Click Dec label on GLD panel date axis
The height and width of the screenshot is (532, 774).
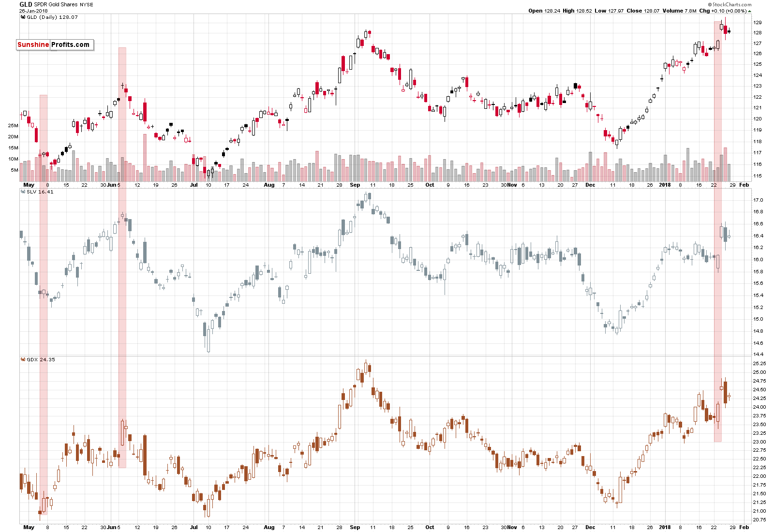(x=590, y=185)
